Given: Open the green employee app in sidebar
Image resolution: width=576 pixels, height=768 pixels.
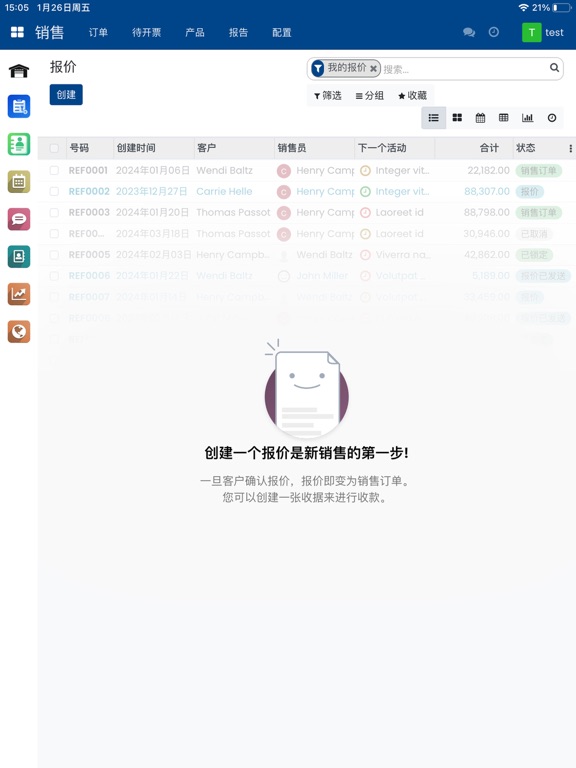Looking at the screenshot, I should tap(19, 144).
